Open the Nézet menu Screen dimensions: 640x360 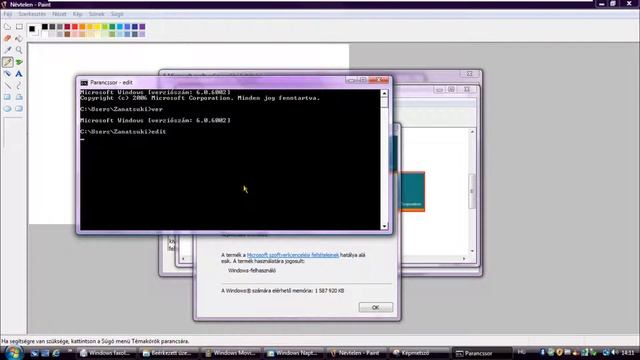click(59, 14)
